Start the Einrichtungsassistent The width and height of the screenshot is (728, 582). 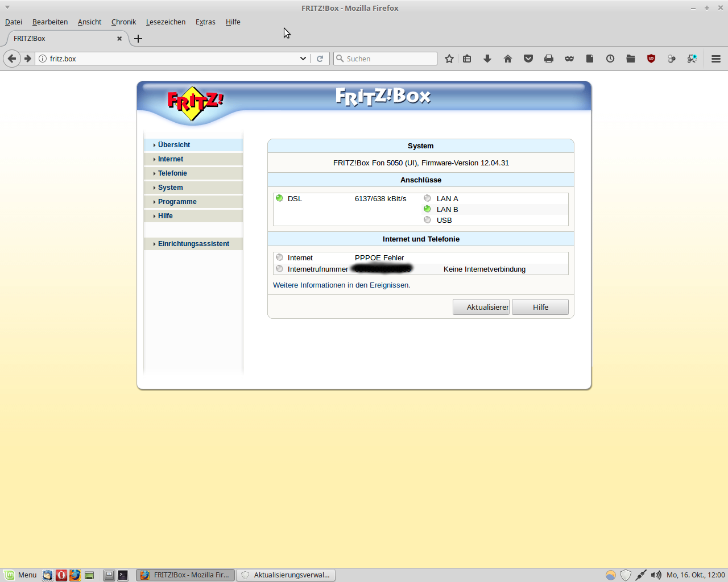(x=193, y=244)
